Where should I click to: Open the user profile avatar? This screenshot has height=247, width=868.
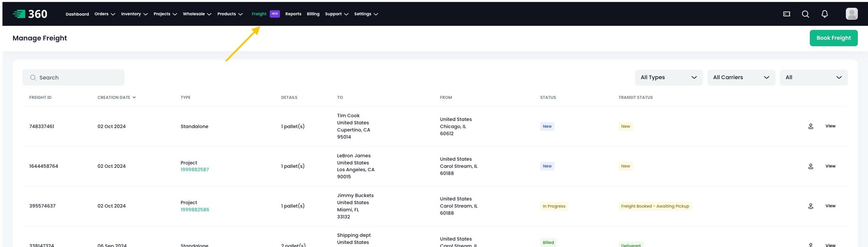pyautogui.click(x=852, y=14)
